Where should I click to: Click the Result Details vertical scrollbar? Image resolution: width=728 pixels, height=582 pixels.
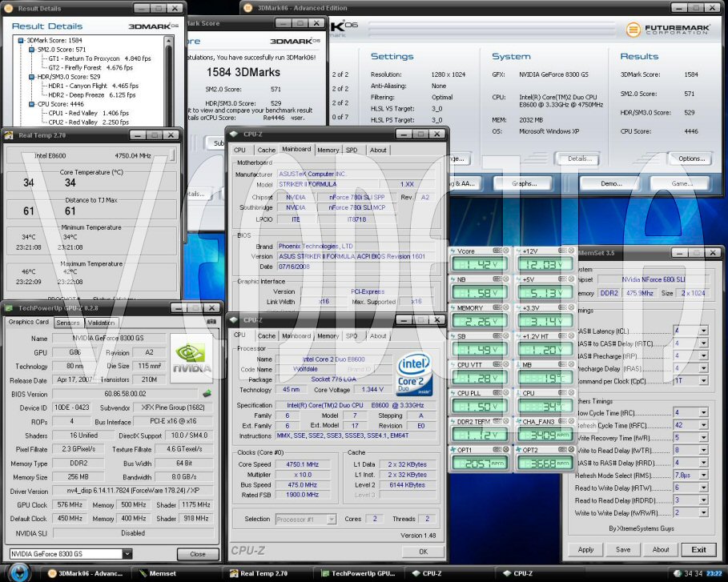click(x=169, y=82)
